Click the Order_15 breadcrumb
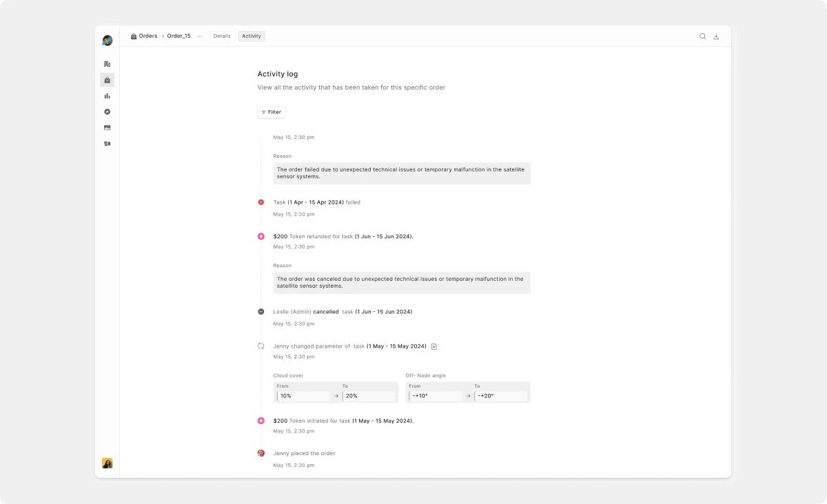 pos(179,36)
